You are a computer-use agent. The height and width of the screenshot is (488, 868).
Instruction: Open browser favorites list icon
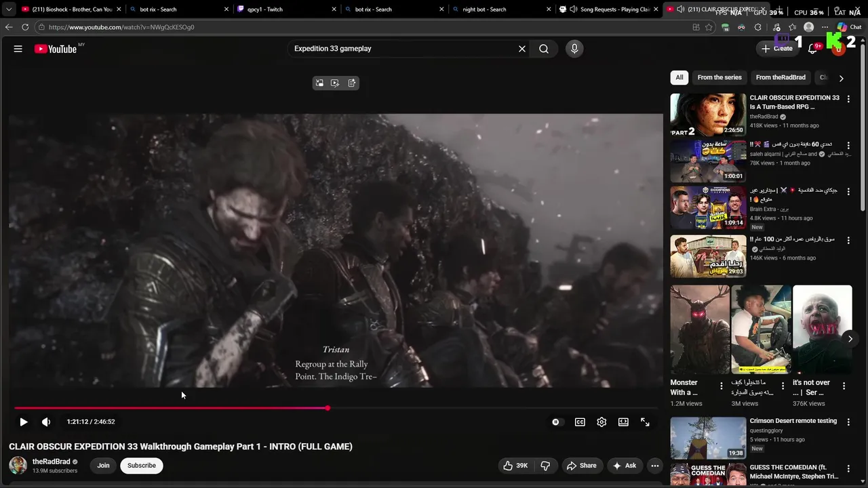point(792,27)
